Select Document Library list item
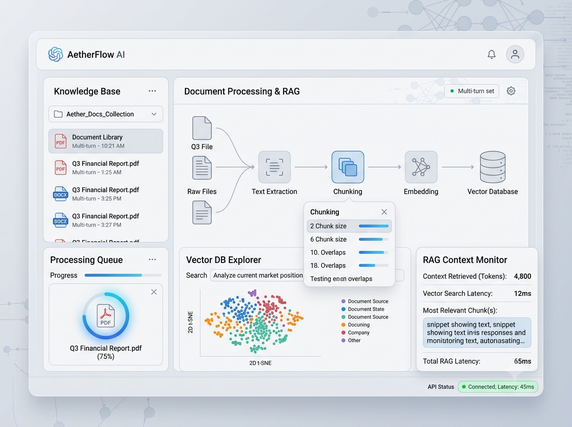This screenshot has height=427, width=572. [105, 141]
